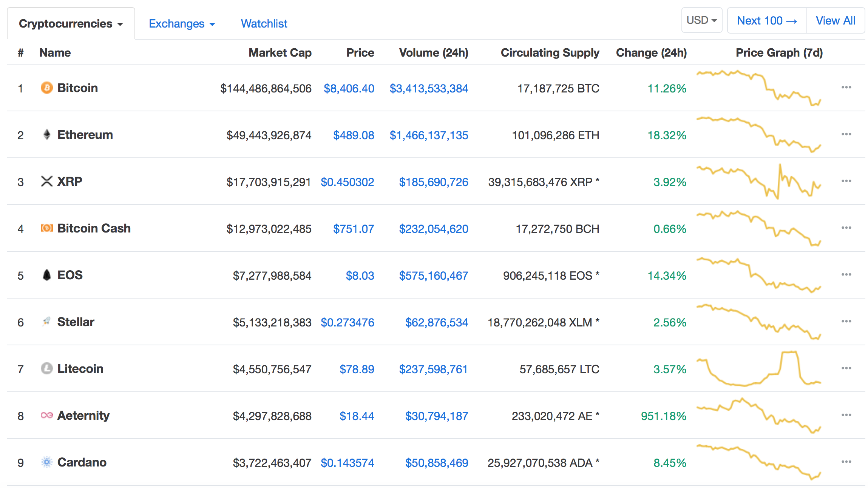
Task: Click Bitcoin price $8,406.40
Action: (x=349, y=89)
